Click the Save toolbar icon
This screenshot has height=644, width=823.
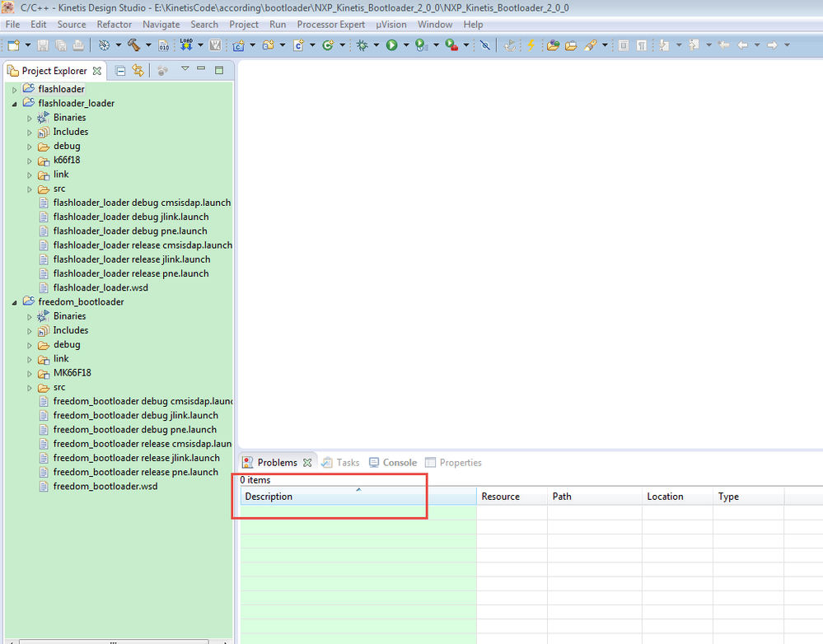[43, 45]
